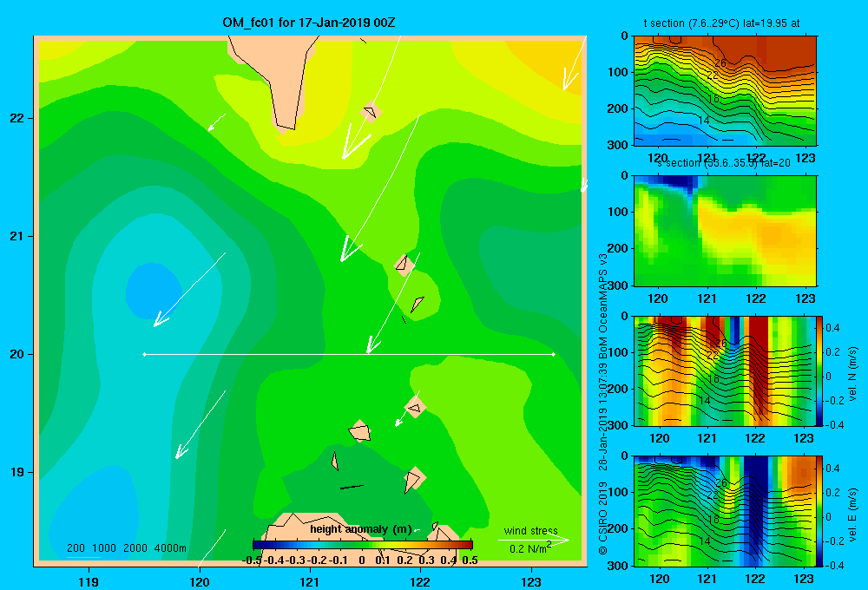
Task: Click the vel. E (m/s) axis label
Action: click(x=852, y=515)
